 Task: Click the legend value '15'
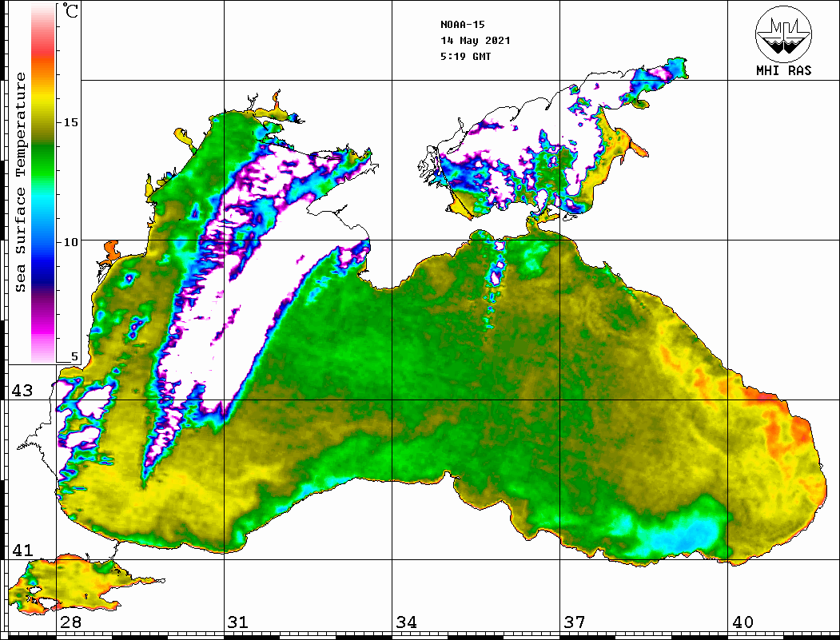pos(70,122)
